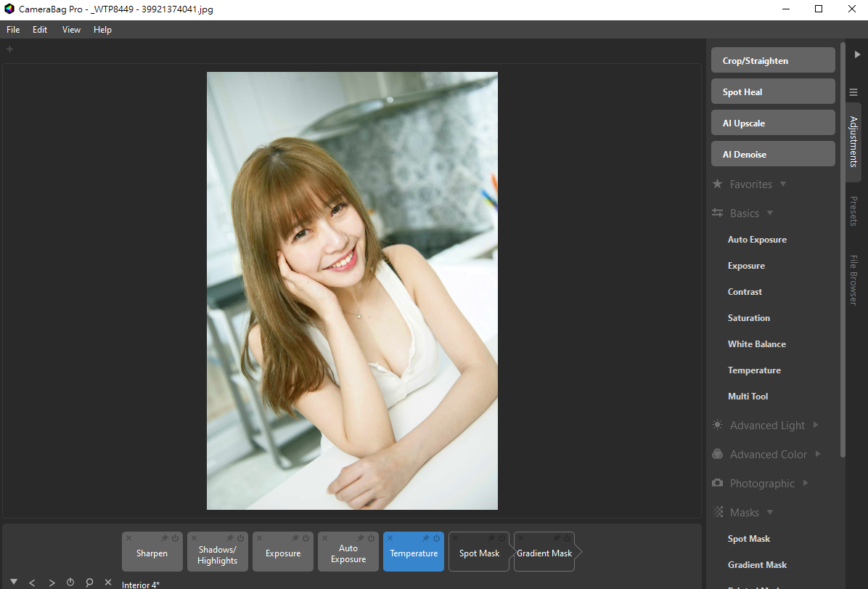This screenshot has height=589, width=868.
Task: Click the AI Denoise button
Action: (x=772, y=155)
